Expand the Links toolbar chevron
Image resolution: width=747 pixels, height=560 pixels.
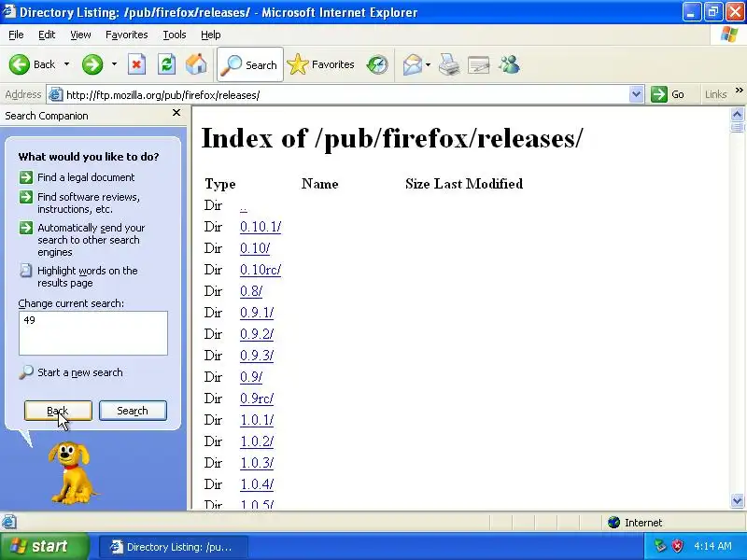coord(739,90)
